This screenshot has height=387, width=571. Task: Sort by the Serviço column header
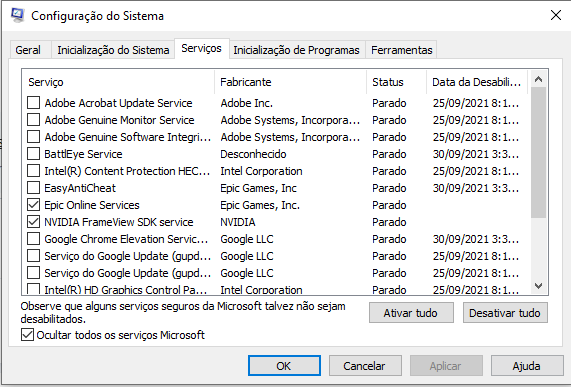[118, 82]
